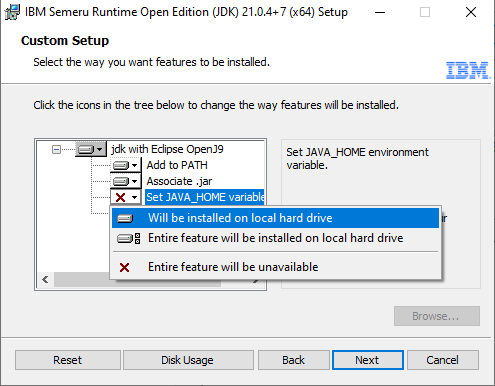The height and width of the screenshot is (386, 495).
Task: Cancel the installation
Action: pos(443,360)
